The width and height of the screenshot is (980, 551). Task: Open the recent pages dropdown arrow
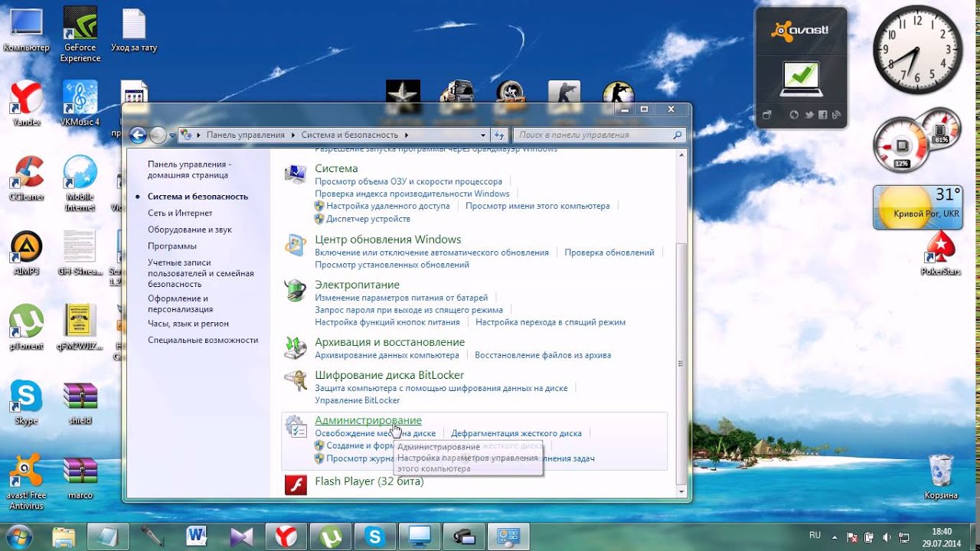[x=172, y=135]
